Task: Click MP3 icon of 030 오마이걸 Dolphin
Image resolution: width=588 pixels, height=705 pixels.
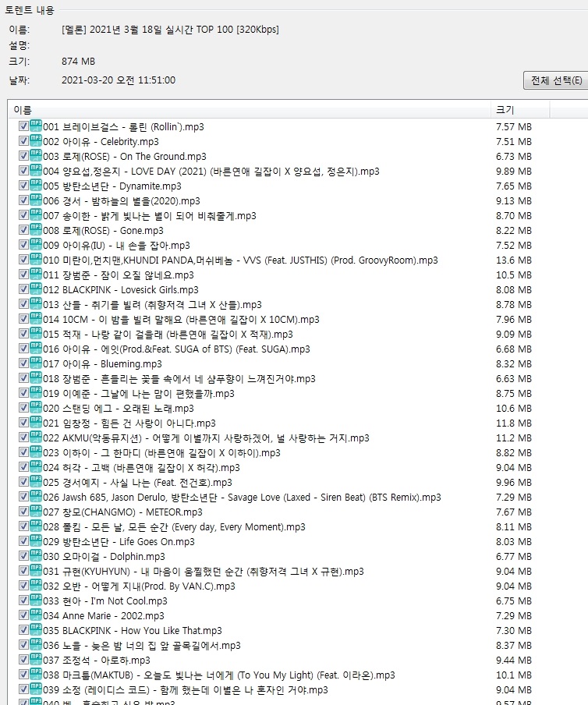Action: [36, 556]
